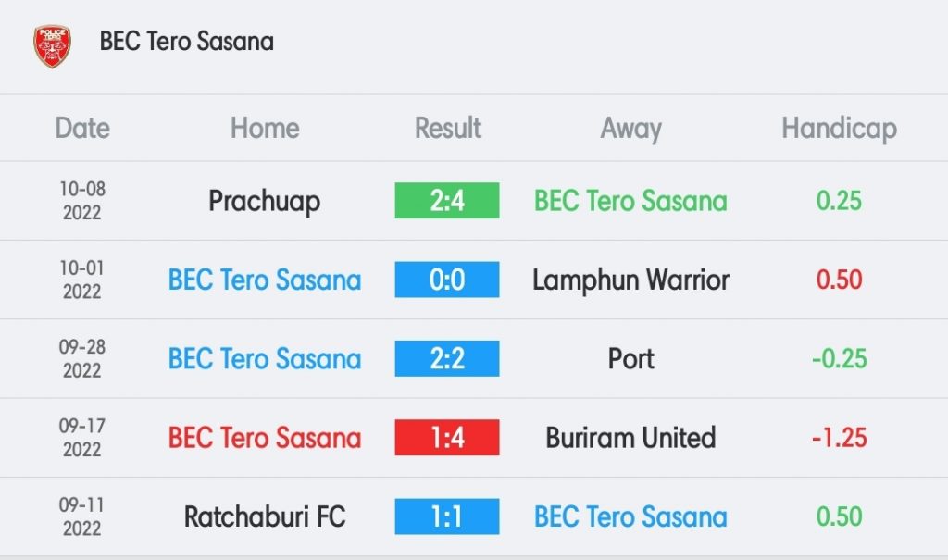The image size is (948, 560).
Task: Click the BEC Tero Sasana club crest icon
Action: (x=53, y=45)
